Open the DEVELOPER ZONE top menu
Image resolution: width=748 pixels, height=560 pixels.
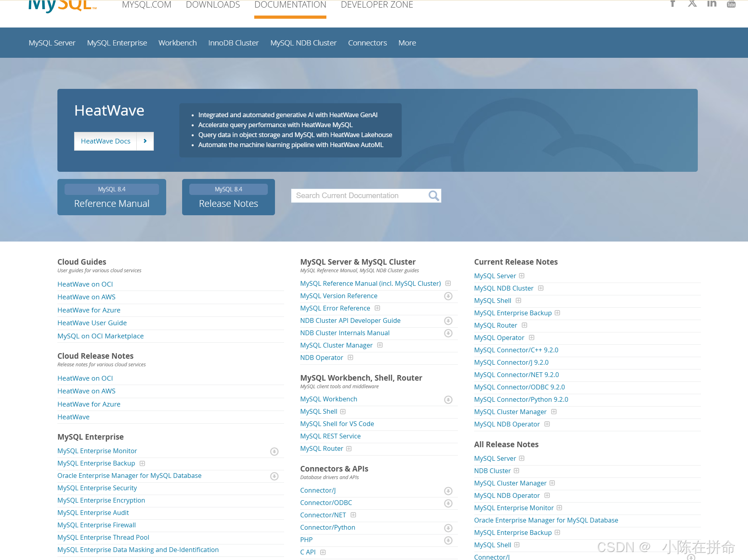(377, 5)
